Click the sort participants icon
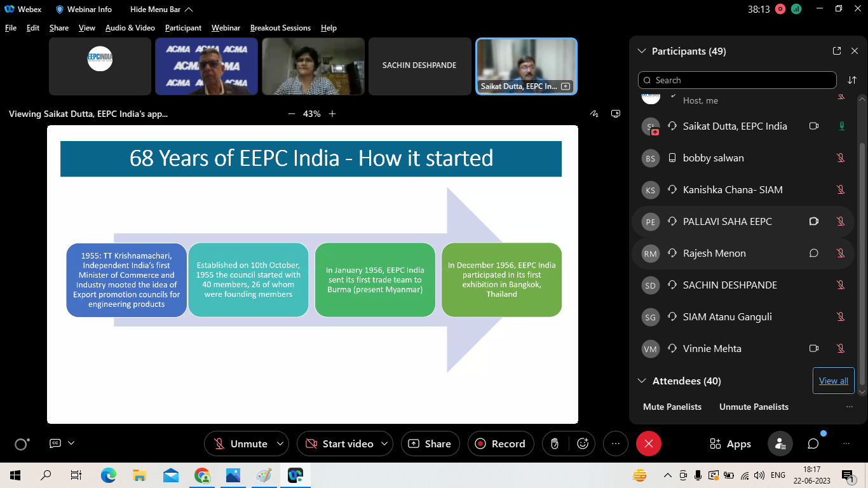 [x=852, y=80]
